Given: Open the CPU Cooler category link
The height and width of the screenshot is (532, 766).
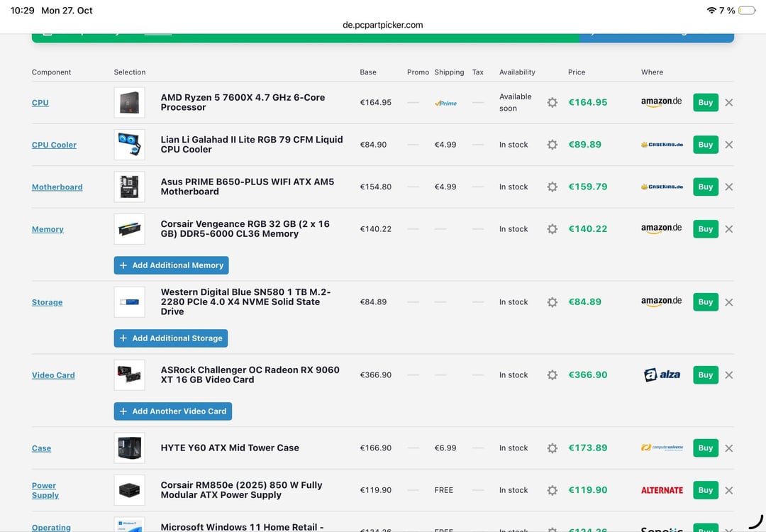Looking at the screenshot, I should 54,145.
